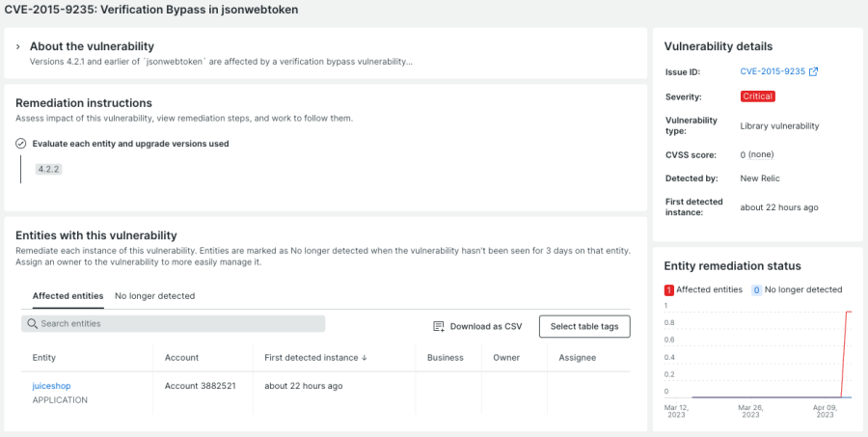Click the checkmark icon beside Evaluate each entity
The width and height of the screenshot is (868, 437).
[21, 144]
